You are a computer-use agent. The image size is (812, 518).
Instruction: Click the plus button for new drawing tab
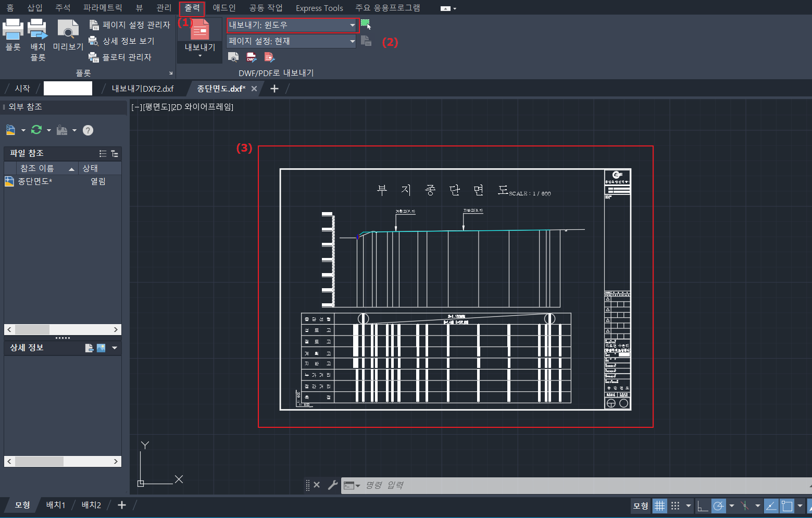click(274, 89)
